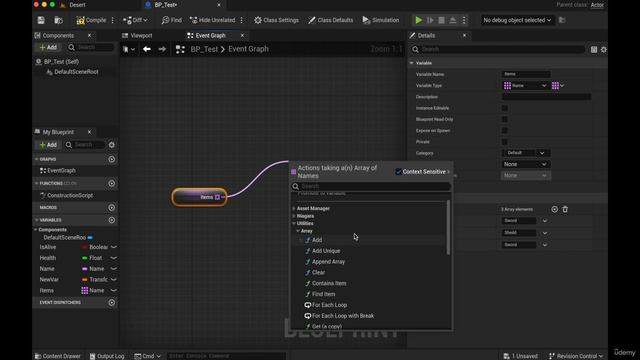This screenshot has width=640, height=360.
Task: Click BP_Test in the breadcrumb
Action: click(x=204, y=49)
